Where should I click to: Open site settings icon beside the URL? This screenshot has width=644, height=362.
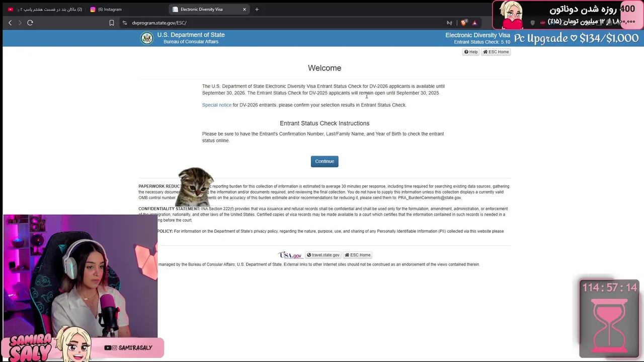tap(125, 23)
